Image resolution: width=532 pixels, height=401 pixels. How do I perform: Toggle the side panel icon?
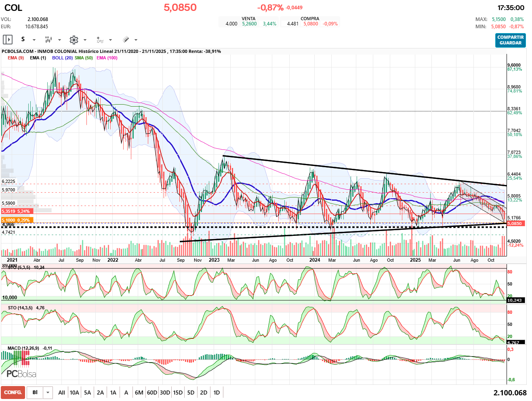pyautogui.click(x=8, y=40)
